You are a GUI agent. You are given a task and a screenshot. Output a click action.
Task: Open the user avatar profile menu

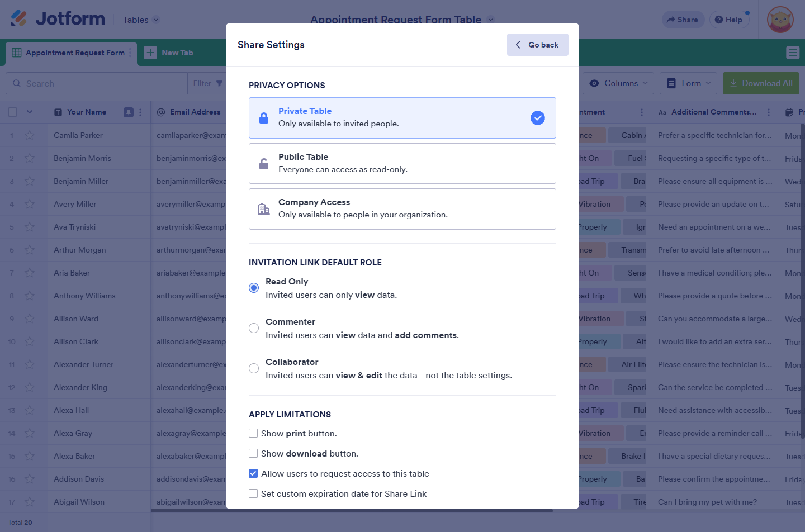[x=780, y=20]
